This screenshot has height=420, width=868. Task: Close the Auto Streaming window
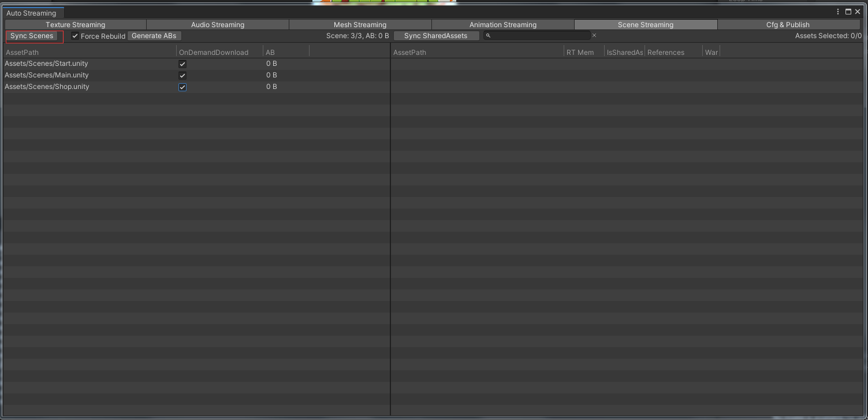858,12
